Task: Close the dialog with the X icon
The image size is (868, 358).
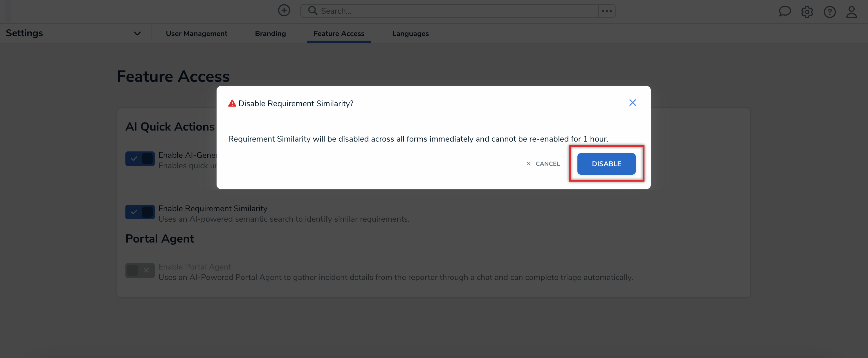Action: coord(633,103)
